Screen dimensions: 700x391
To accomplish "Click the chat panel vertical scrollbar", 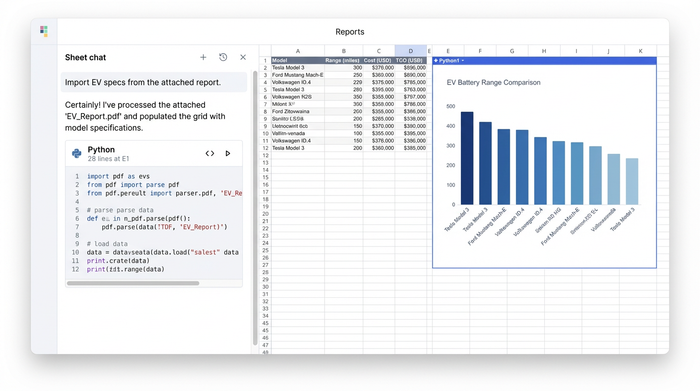I will (x=255, y=208).
